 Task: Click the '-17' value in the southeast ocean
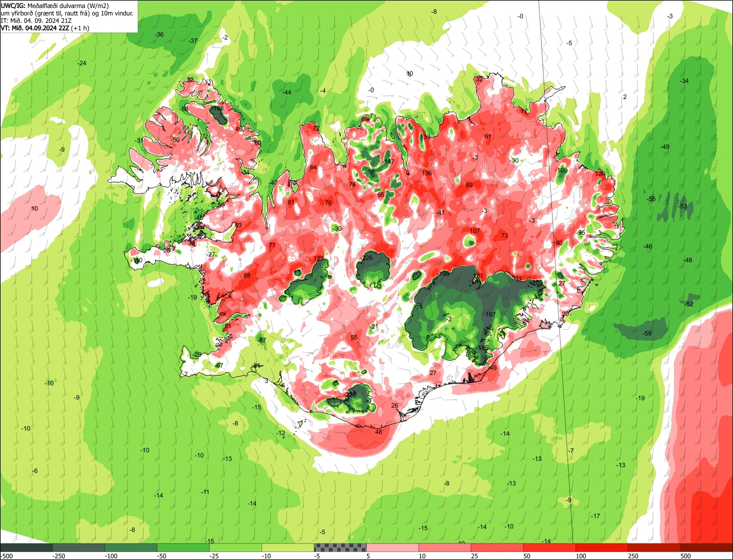tap(596, 516)
